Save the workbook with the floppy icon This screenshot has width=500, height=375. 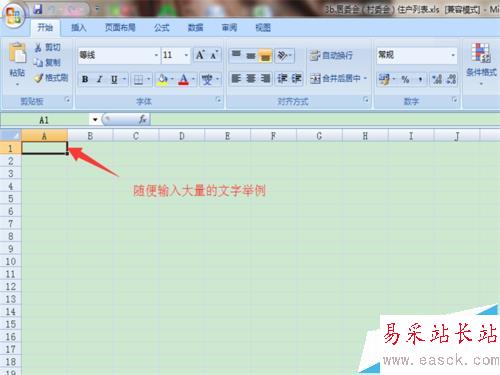pyautogui.click(x=38, y=9)
